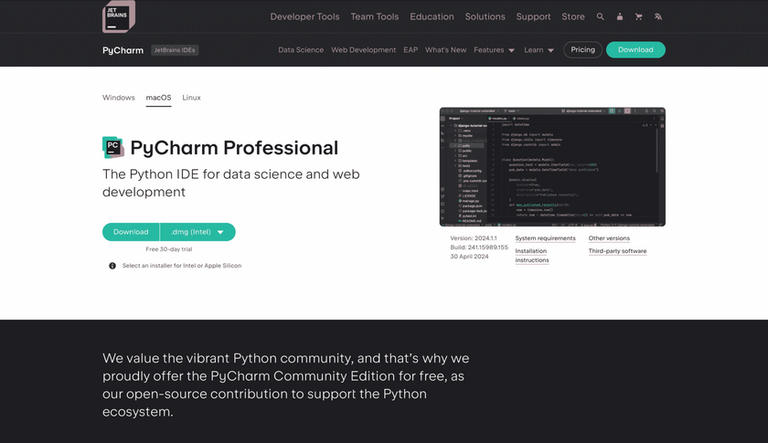This screenshot has height=443, width=768.
Task: Click the installer info icon
Action: click(112, 266)
